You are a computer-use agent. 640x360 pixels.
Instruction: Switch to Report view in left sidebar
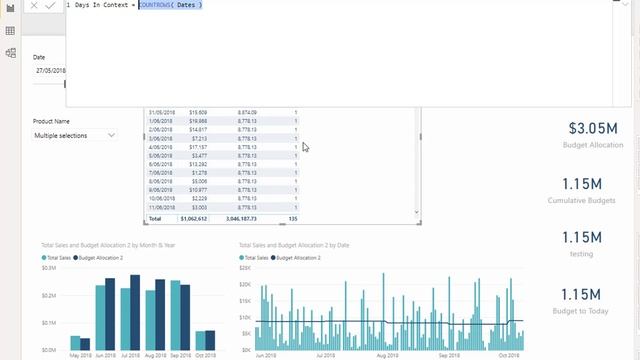[10, 8]
